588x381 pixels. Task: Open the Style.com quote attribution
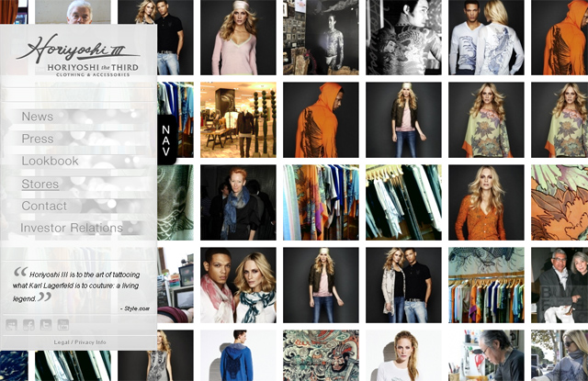pyautogui.click(x=133, y=308)
